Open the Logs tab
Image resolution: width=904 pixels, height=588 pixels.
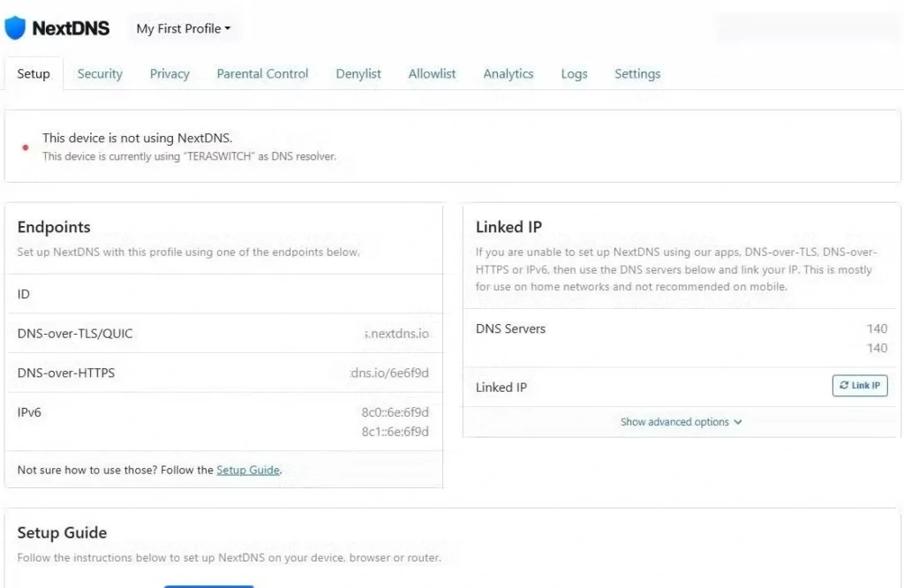(x=574, y=74)
